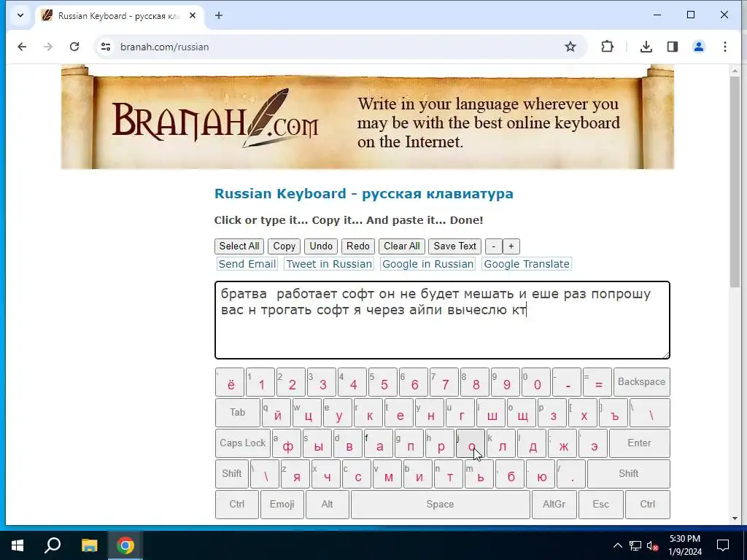Click the Branah.com banner logo
Image resolution: width=747 pixels, height=560 pixels.
point(214,118)
